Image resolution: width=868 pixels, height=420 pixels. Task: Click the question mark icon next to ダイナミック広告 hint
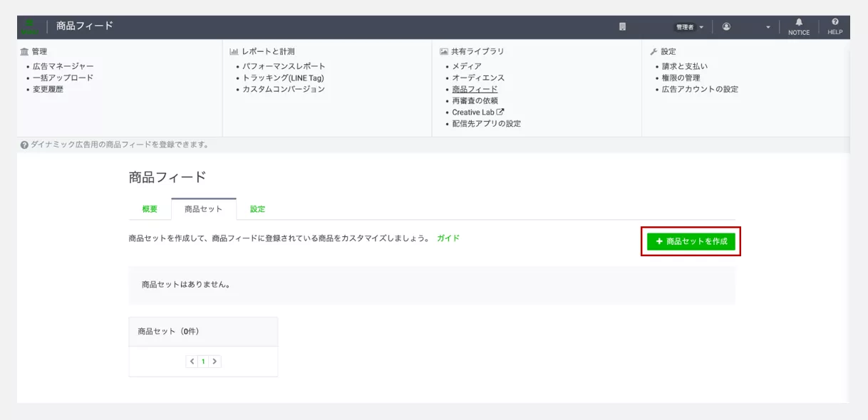click(24, 145)
